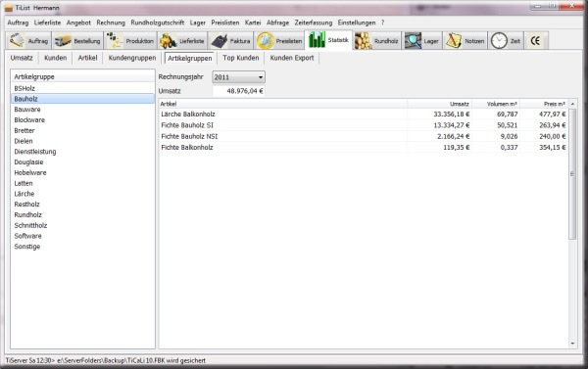The width and height of the screenshot is (588, 369).
Task: Open the Preislisten coin icon module
Action: (x=279, y=41)
